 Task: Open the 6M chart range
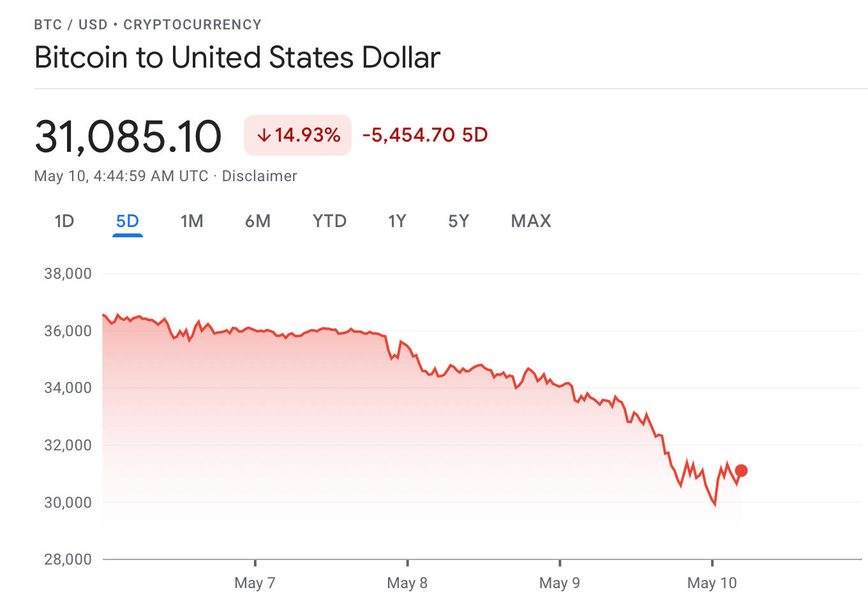[x=258, y=221]
